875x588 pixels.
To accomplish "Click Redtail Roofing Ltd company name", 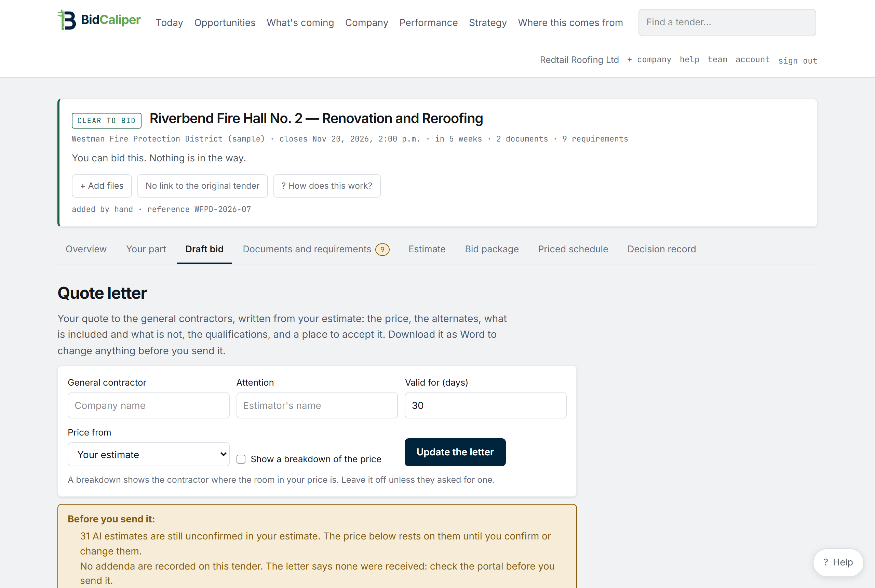I will [x=579, y=59].
